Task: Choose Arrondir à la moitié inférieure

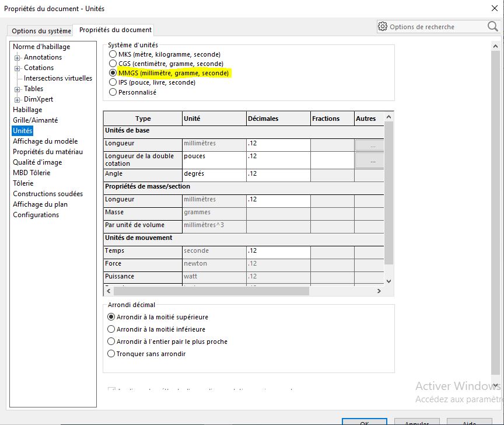Action: [x=111, y=329]
